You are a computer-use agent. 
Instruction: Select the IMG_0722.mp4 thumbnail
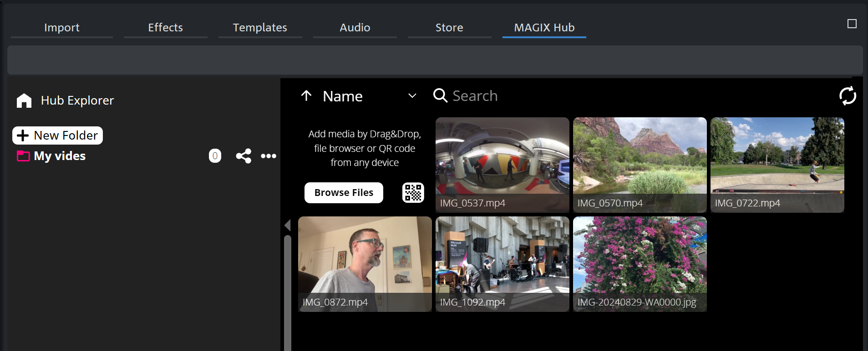pos(777,165)
